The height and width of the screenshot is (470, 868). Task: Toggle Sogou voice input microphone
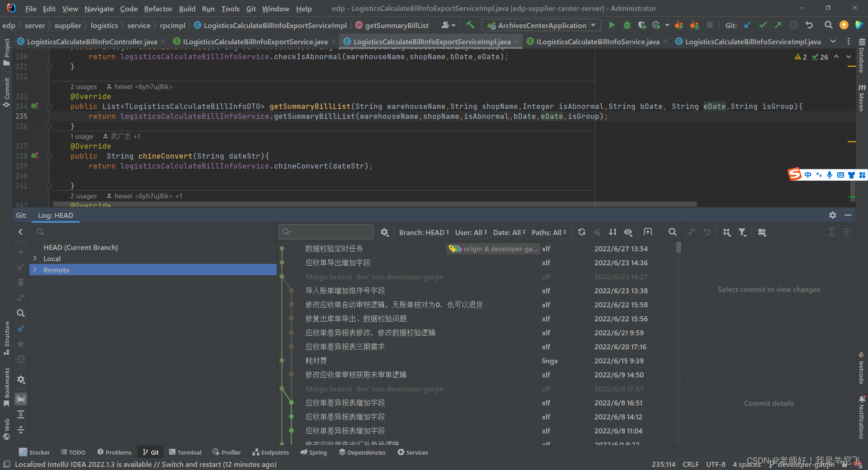(x=830, y=175)
